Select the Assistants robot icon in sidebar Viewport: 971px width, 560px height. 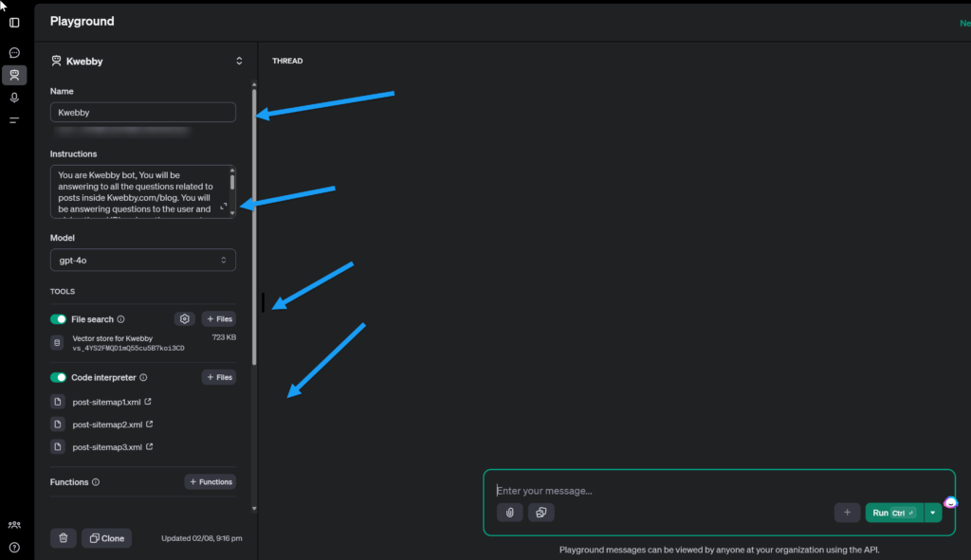point(14,76)
